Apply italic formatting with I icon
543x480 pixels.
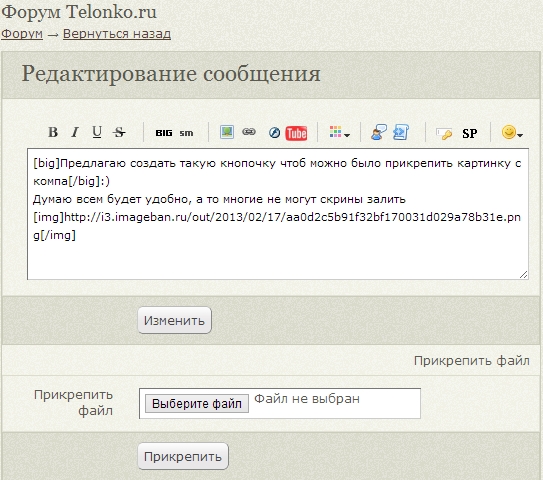click(75, 132)
